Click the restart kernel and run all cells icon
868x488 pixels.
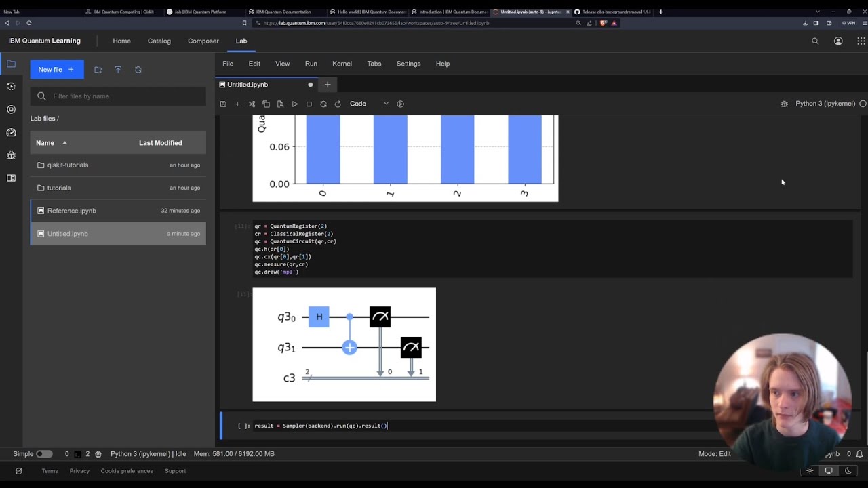click(338, 104)
